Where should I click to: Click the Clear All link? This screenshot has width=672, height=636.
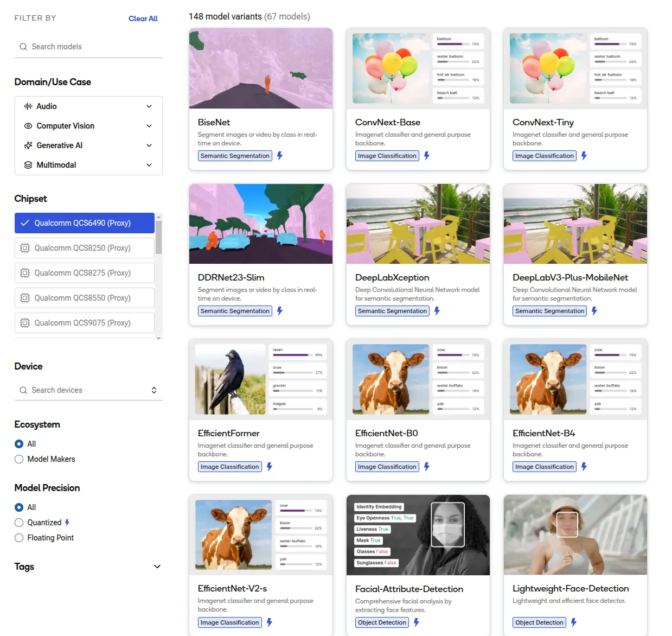tap(143, 18)
